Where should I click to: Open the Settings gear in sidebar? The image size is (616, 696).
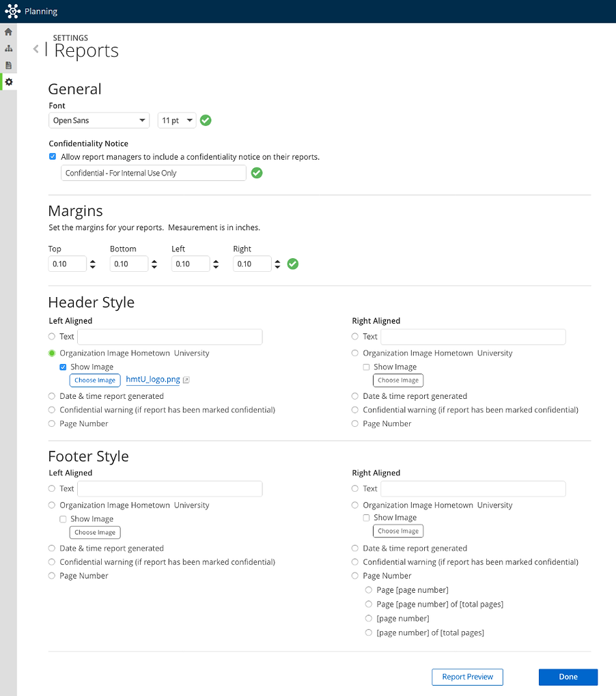(9, 82)
